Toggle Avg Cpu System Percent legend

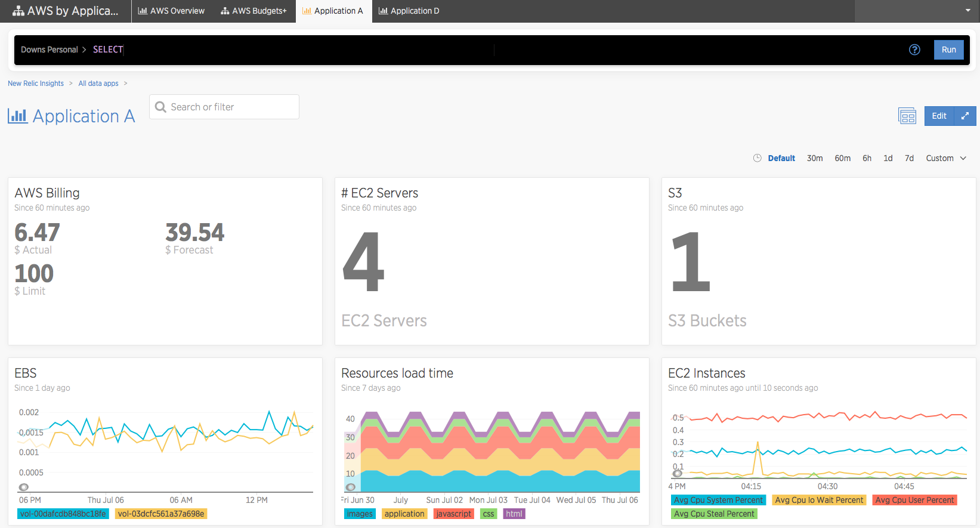click(718, 500)
